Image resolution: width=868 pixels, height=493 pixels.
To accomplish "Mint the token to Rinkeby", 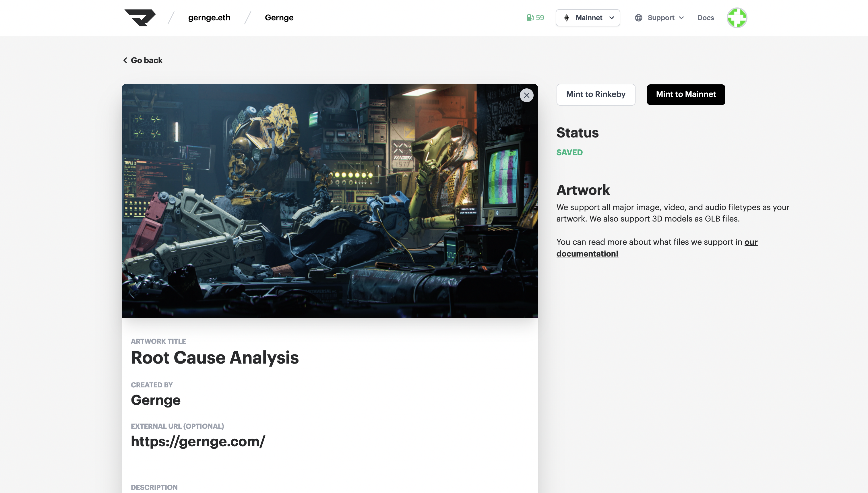I will click(x=595, y=94).
